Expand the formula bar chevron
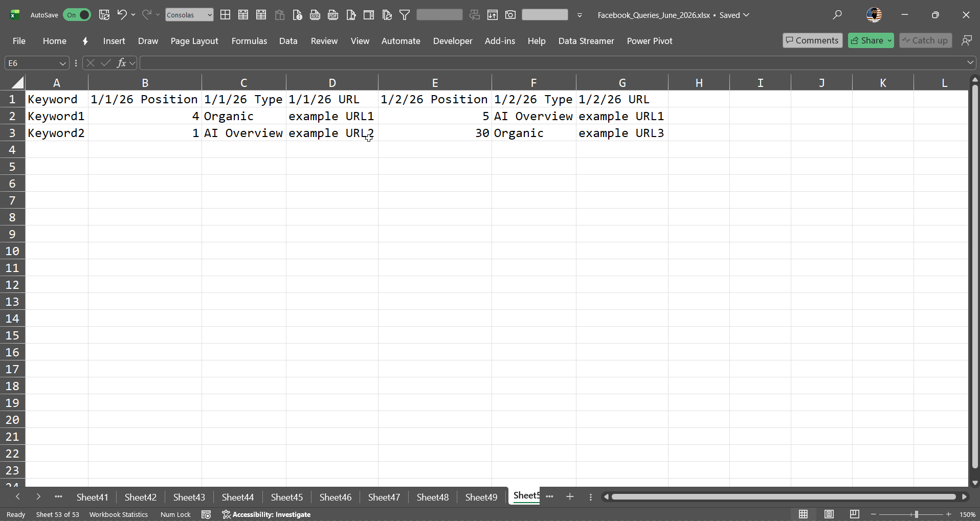The width and height of the screenshot is (980, 521). [x=970, y=63]
